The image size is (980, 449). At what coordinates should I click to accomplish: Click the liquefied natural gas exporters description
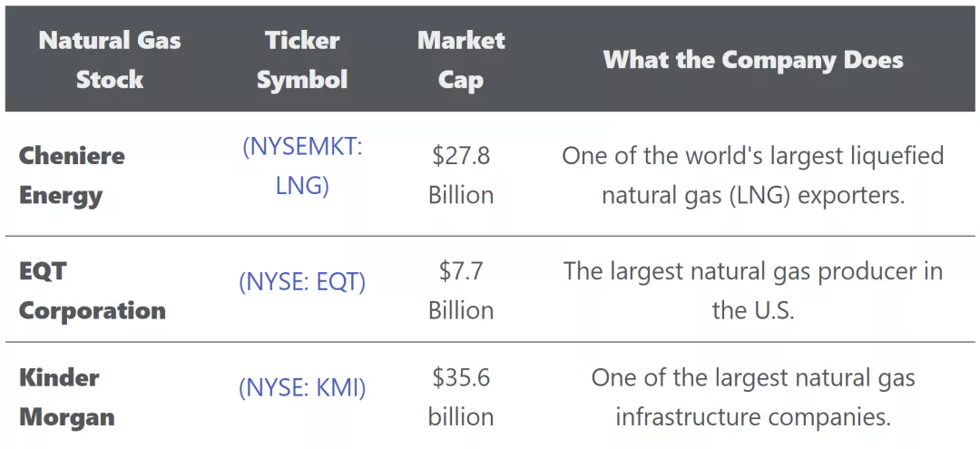click(753, 175)
